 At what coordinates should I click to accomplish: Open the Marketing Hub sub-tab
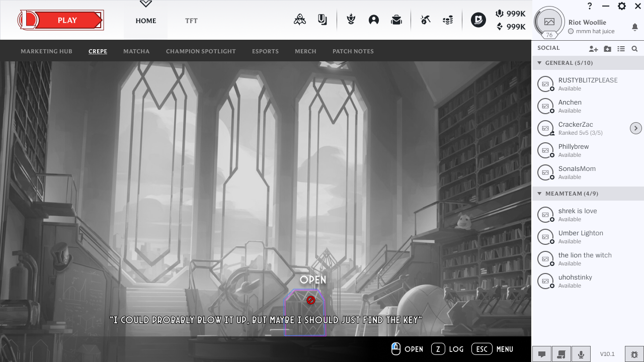pos(46,51)
